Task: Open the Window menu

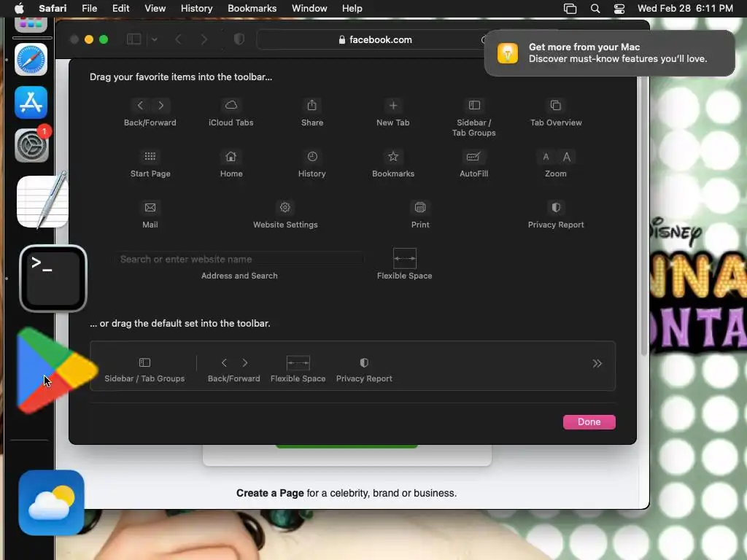Action: coord(309,8)
